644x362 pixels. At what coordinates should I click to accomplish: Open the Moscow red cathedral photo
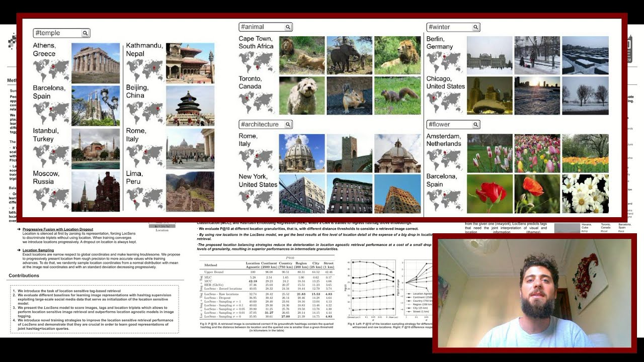pyautogui.click(x=96, y=192)
